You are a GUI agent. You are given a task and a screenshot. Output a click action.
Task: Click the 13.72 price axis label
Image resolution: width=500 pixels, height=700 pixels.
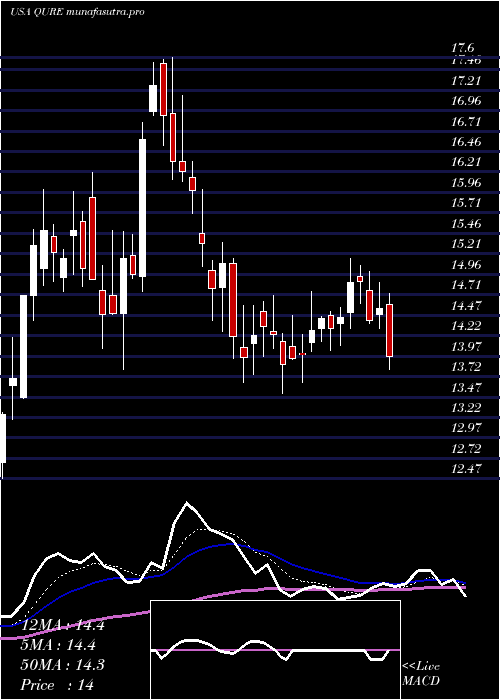(466, 367)
